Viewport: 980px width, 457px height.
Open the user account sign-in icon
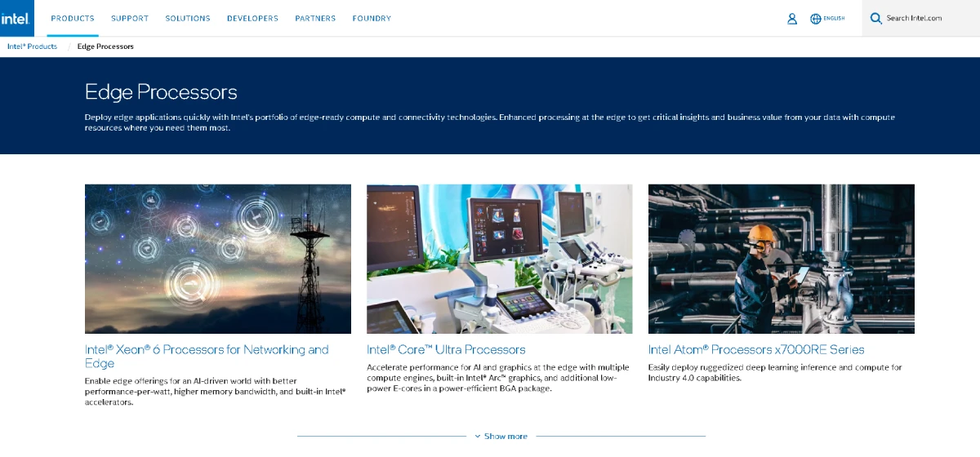791,19
